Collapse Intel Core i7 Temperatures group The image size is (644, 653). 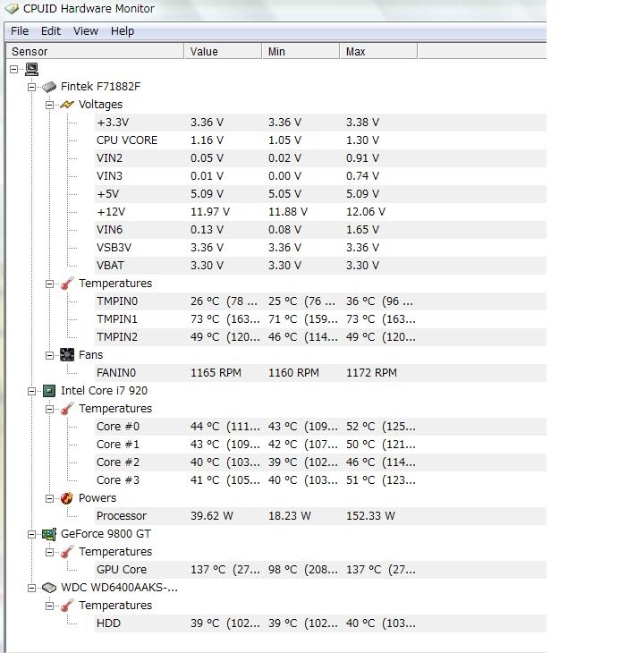point(49,410)
